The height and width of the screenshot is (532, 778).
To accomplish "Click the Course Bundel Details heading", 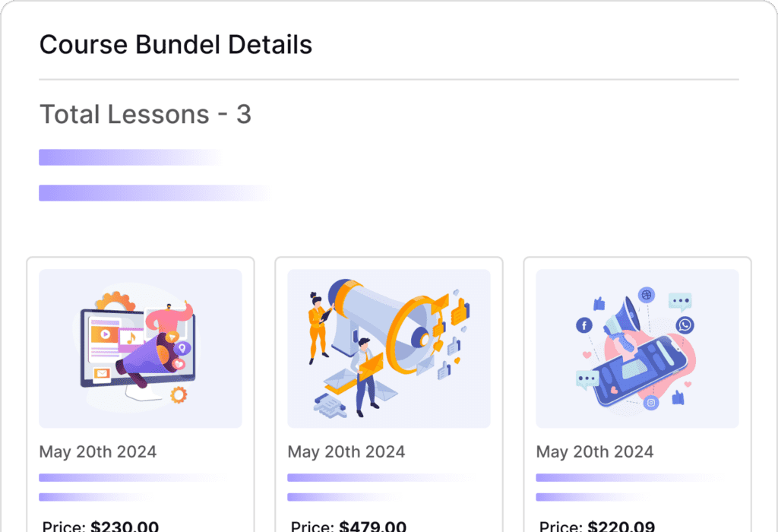I will [x=176, y=44].
